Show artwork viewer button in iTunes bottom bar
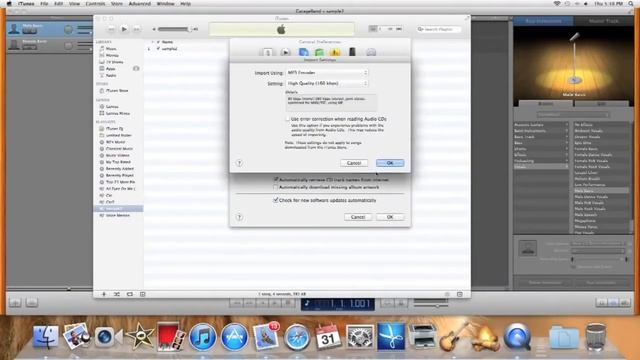640x360 pixels. (x=142, y=294)
